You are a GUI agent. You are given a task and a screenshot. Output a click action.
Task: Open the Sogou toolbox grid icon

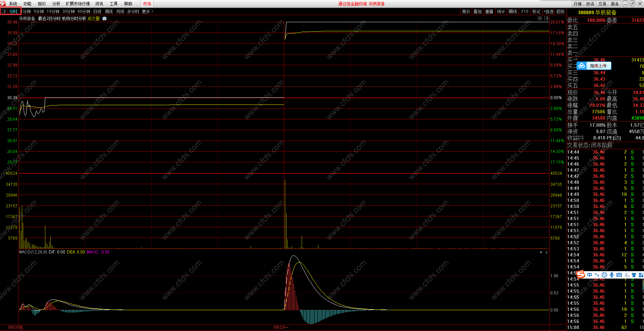coord(641,275)
